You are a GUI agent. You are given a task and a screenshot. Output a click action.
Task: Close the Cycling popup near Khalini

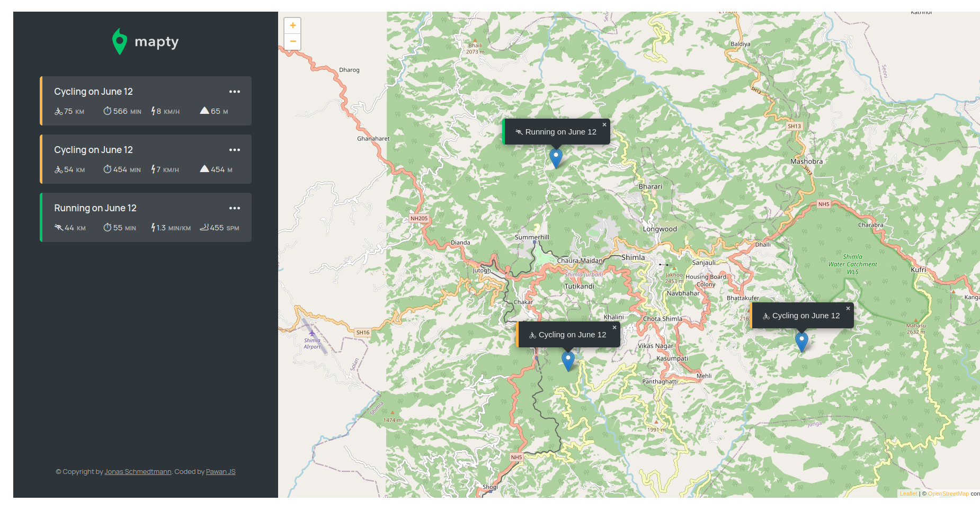tap(614, 328)
